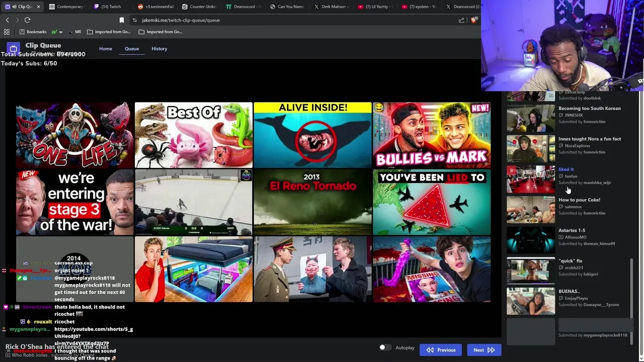Click submitter name 'theman_himselff'
Viewport: 644px width, 362px height.
tap(599, 244)
